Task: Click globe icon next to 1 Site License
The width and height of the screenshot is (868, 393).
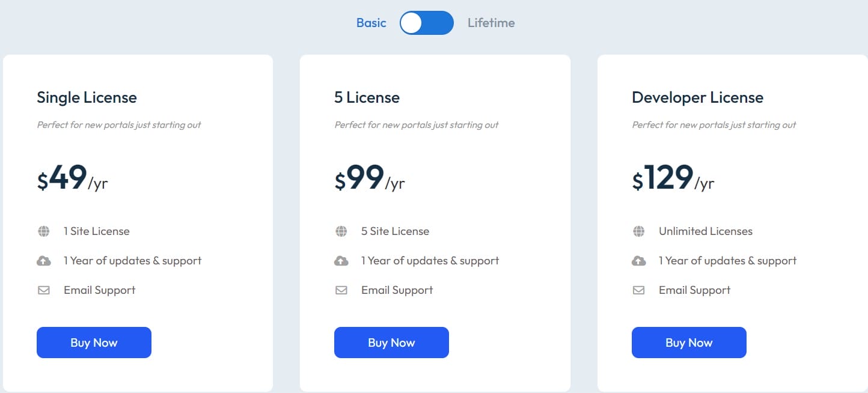Action: 43,231
